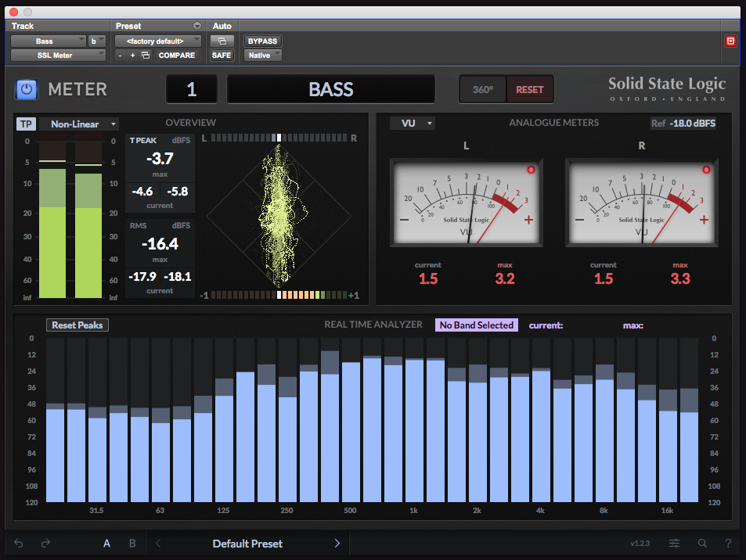
Task: Open the insert position b dropdown
Action: tap(96, 41)
